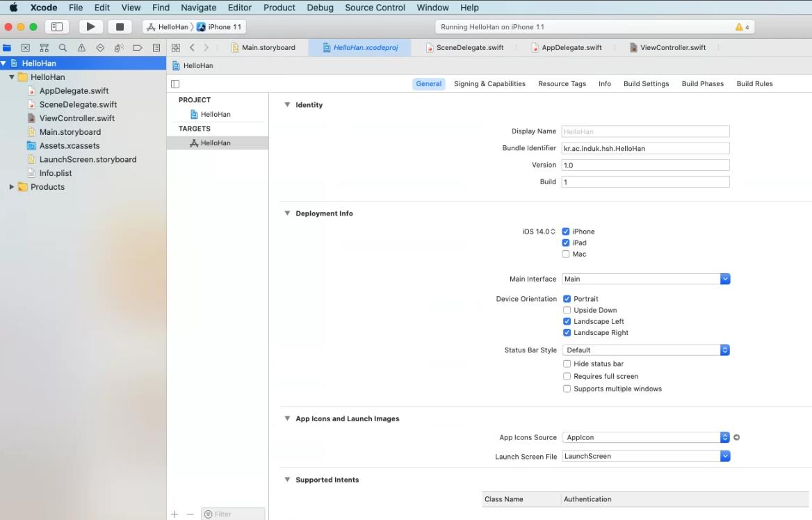Switch to the Build Settings tab
Screen dimensions: 812x520
coord(646,84)
